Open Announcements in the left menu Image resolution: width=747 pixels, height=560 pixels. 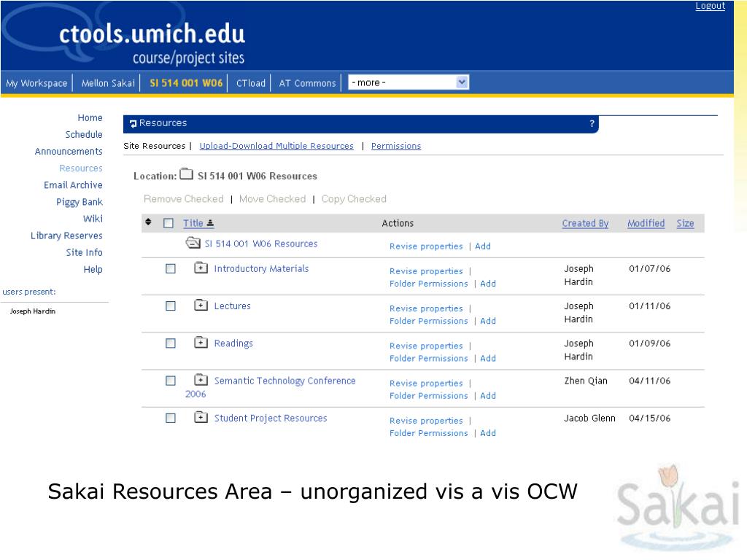[69, 152]
